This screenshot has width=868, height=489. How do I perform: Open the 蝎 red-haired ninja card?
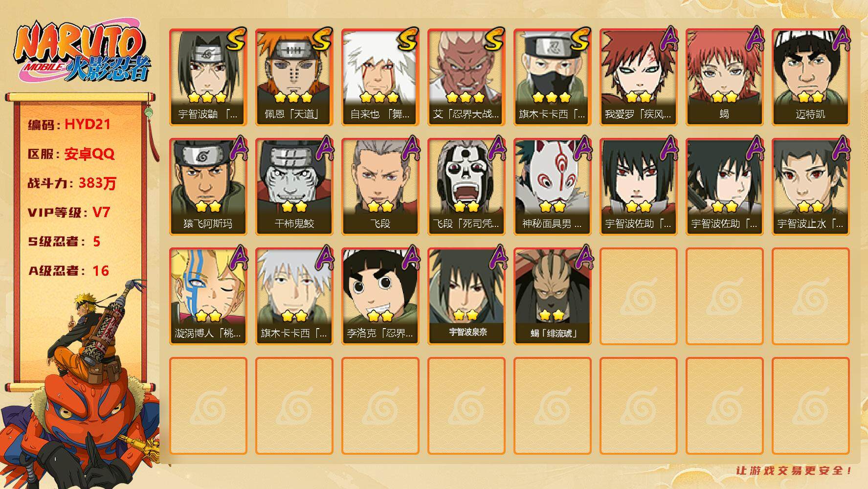725,77
